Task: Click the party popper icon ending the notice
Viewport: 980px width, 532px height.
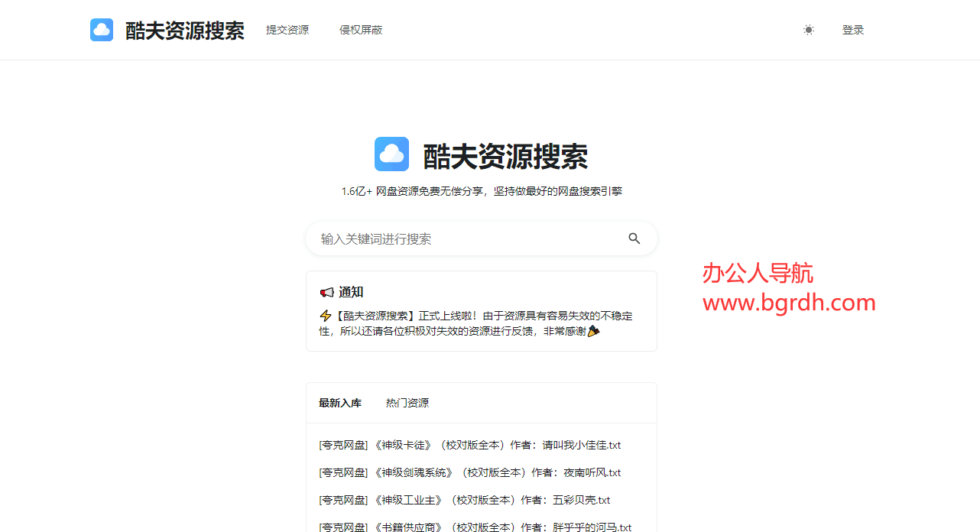Action: 595,331
